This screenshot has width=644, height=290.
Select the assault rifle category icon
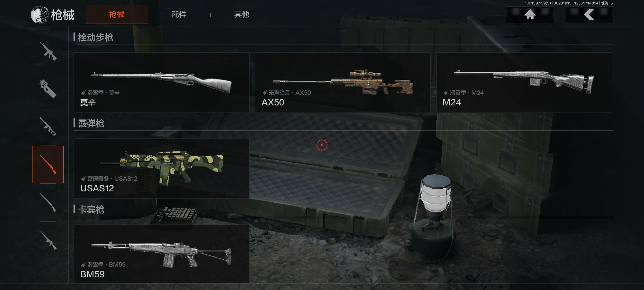point(48,51)
